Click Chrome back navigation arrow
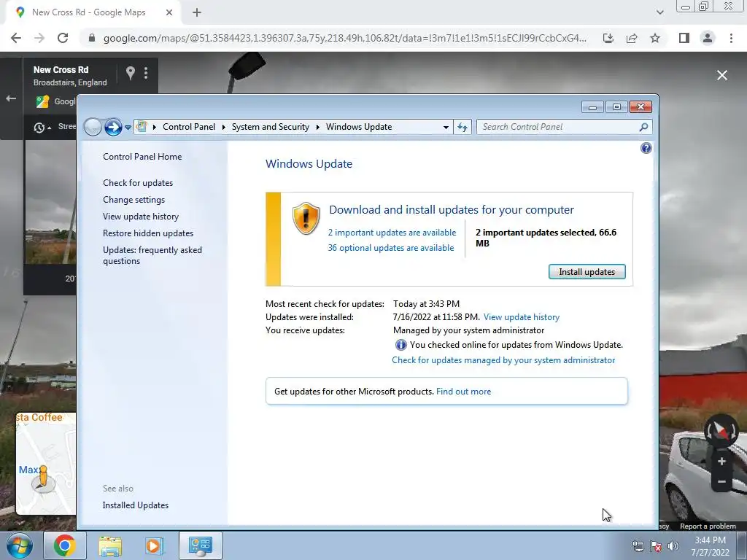The height and width of the screenshot is (560, 747). (x=16, y=38)
